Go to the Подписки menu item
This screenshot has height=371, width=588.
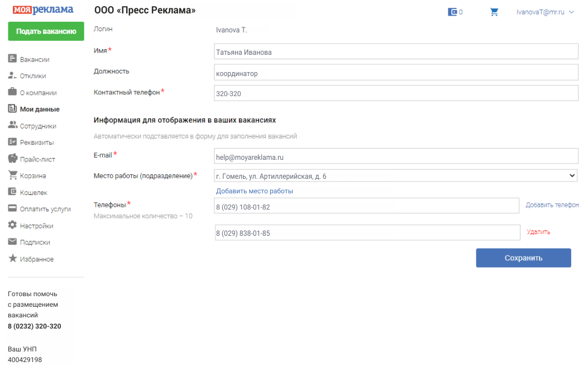coord(35,242)
